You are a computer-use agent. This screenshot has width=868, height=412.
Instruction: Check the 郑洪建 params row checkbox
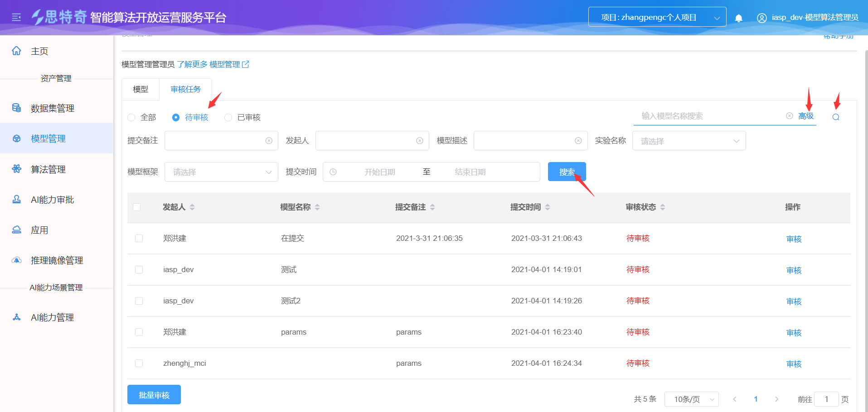point(139,332)
